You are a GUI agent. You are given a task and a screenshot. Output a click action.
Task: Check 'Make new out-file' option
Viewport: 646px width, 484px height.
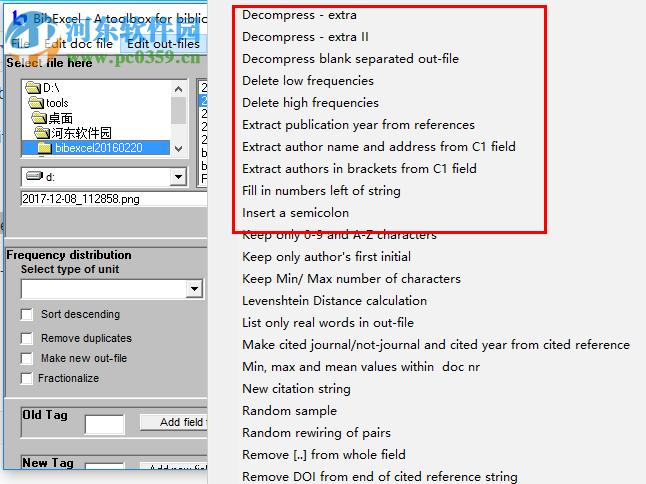[x=27, y=358]
